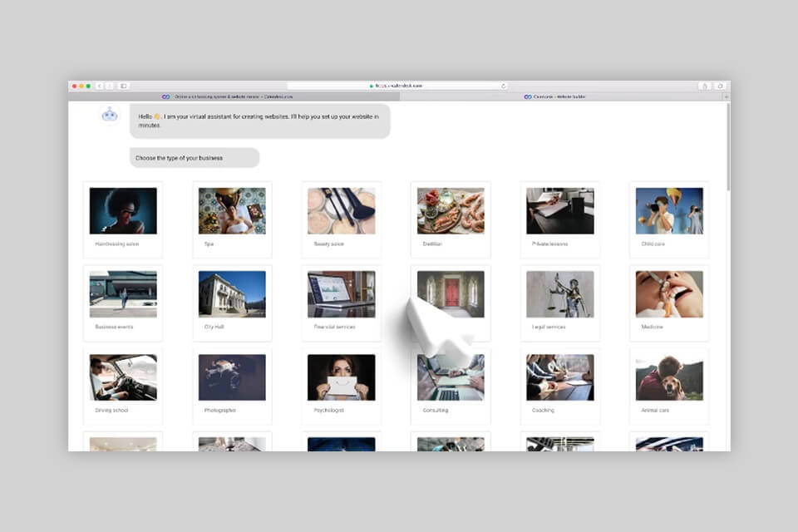Image resolution: width=798 pixels, height=532 pixels.
Task: Show tab overview icon in Safari toolbar
Action: click(x=720, y=86)
